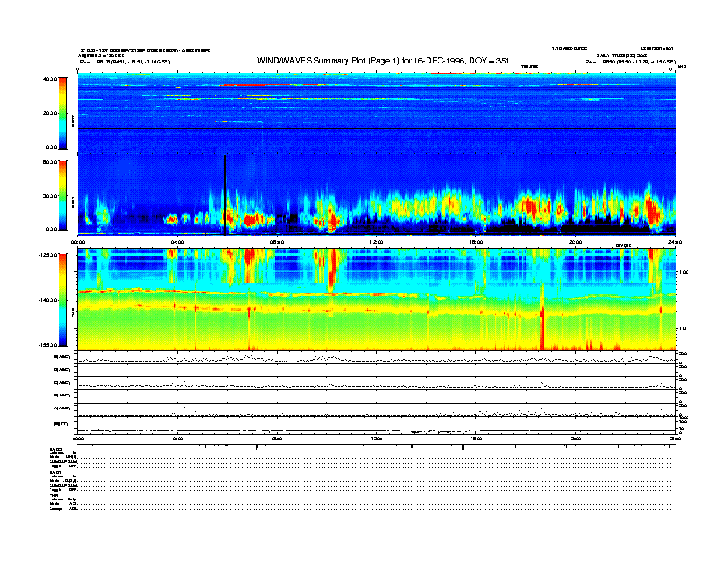Click the 16:00 label under RAD1 panel
This screenshot has width=728, height=563.
pos(476,242)
